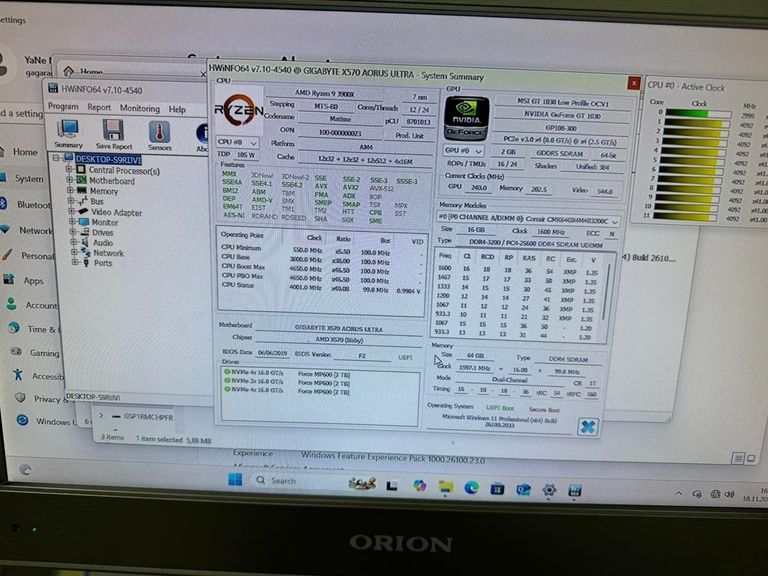The image size is (768, 576).
Task: Open Microsoft Store from the taskbar
Action: click(x=497, y=488)
